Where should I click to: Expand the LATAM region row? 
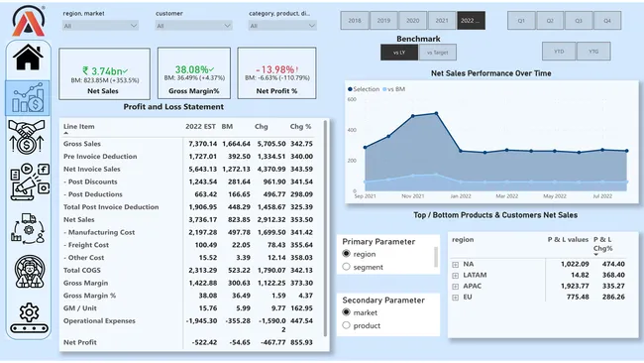click(x=455, y=276)
